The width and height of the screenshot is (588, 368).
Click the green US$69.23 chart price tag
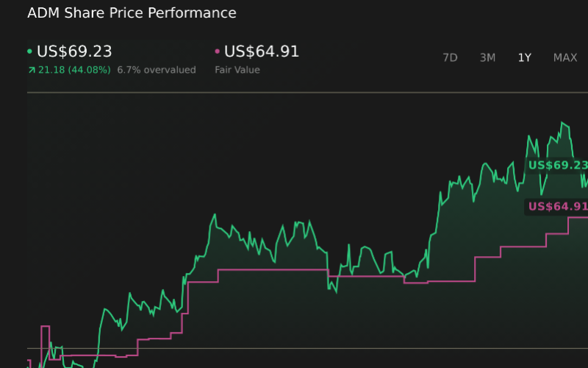pyautogui.click(x=558, y=166)
